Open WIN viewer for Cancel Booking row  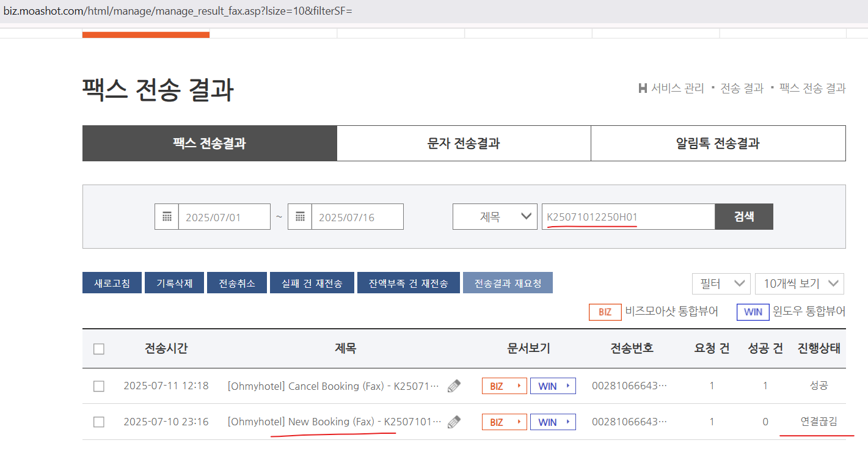point(553,386)
